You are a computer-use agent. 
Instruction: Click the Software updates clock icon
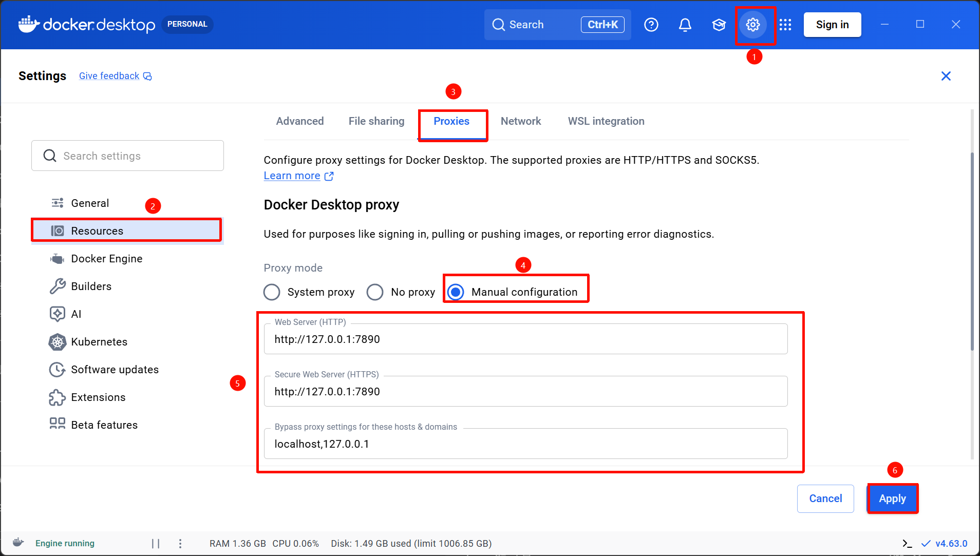point(58,369)
